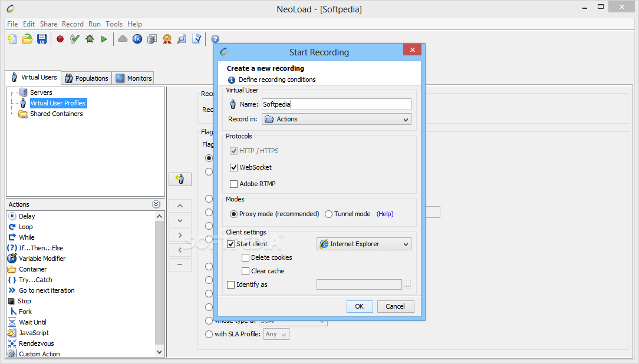639x364 pixels.
Task: Select the Go to next iteration action
Action: click(42, 290)
